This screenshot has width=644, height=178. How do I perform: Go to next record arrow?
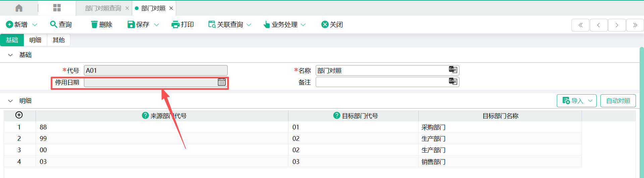coord(616,25)
